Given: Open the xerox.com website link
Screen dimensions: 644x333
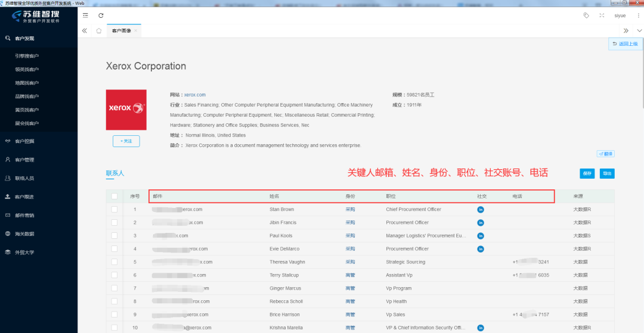Looking at the screenshot, I should (x=194, y=95).
